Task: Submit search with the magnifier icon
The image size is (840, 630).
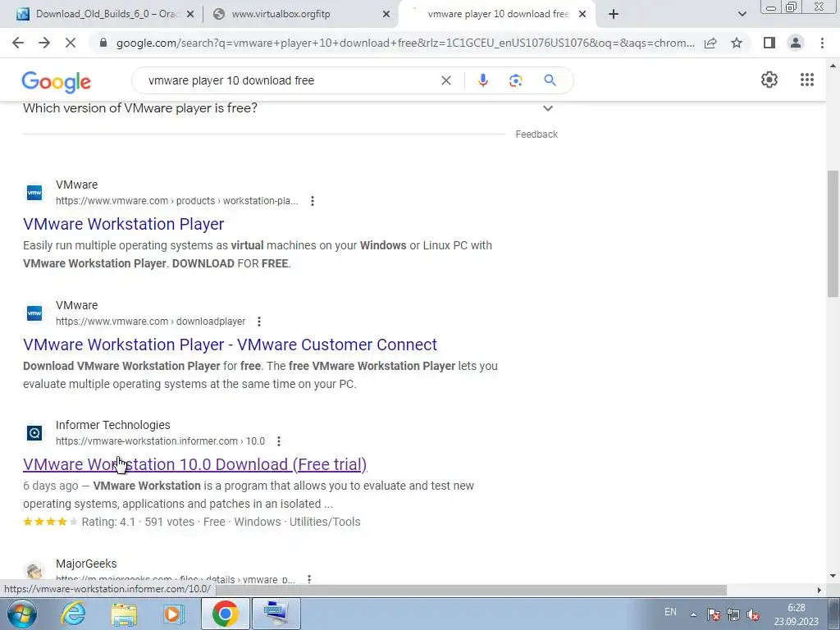Action: pos(550,80)
